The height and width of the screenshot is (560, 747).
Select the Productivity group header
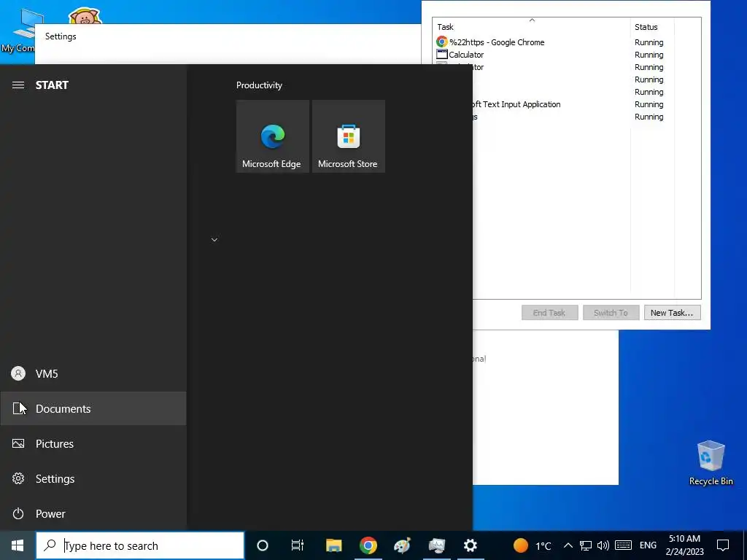click(259, 85)
